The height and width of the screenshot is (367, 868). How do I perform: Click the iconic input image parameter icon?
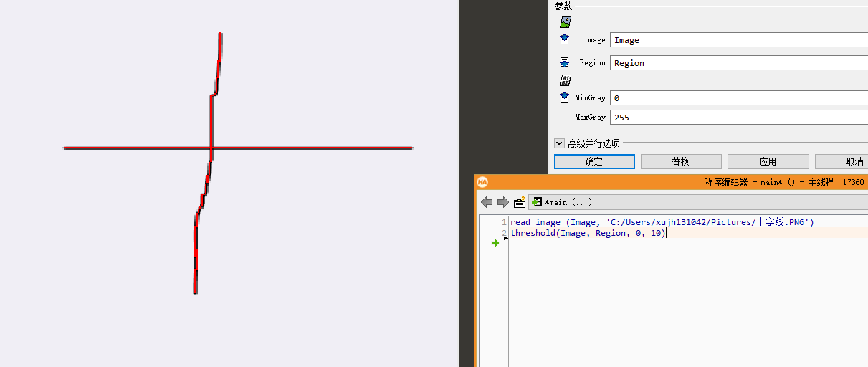(x=565, y=22)
